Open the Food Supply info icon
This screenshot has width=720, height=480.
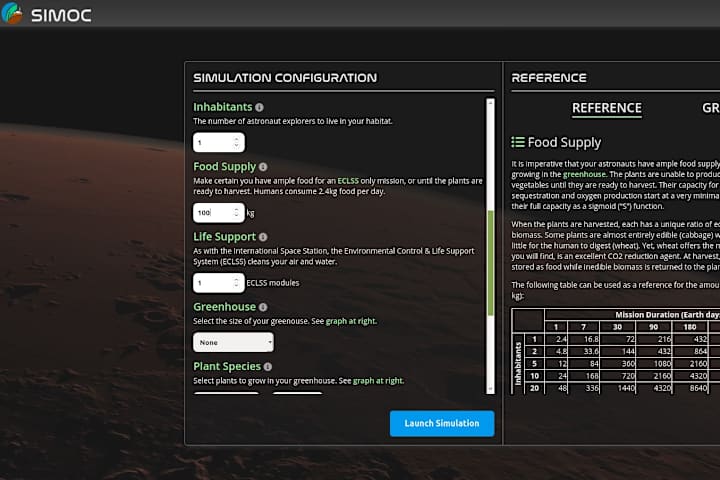tap(263, 167)
